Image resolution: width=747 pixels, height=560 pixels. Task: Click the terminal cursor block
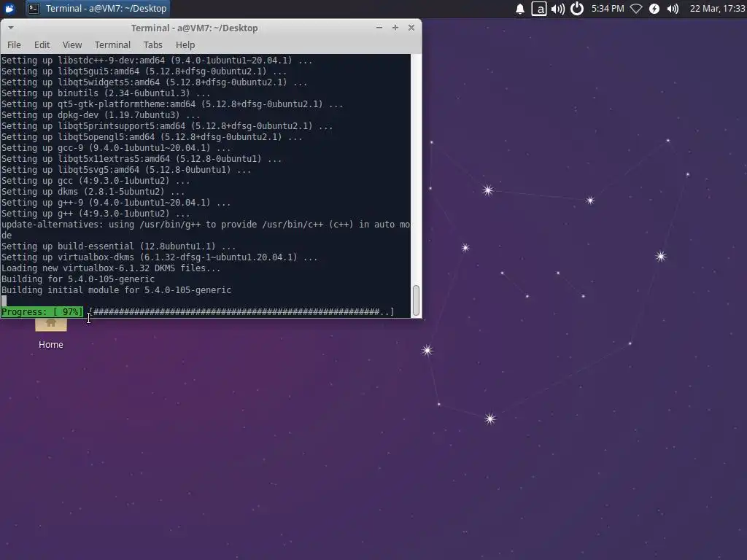pos(4,301)
